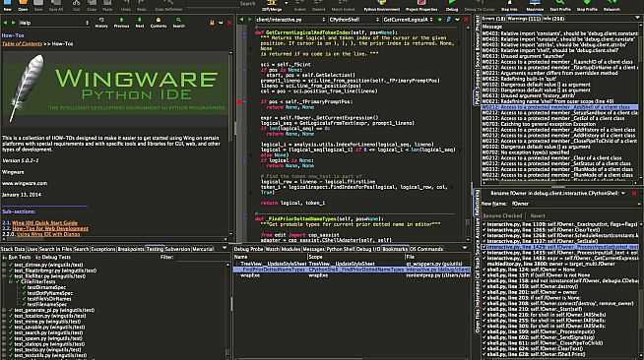Open the New Name combo box arrow
The height and width of the screenshot is (360, 644).
click(x=639, y=204)
